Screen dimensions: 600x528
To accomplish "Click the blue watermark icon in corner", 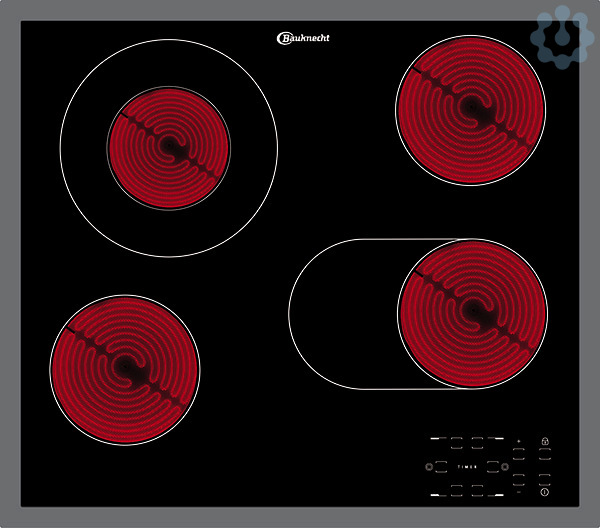I will tap(562, 37).
